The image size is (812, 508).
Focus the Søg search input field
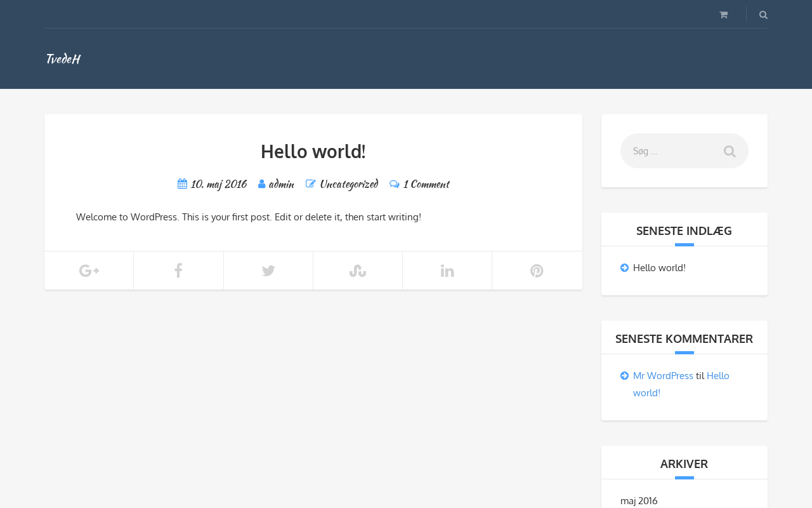pos(669,151)
